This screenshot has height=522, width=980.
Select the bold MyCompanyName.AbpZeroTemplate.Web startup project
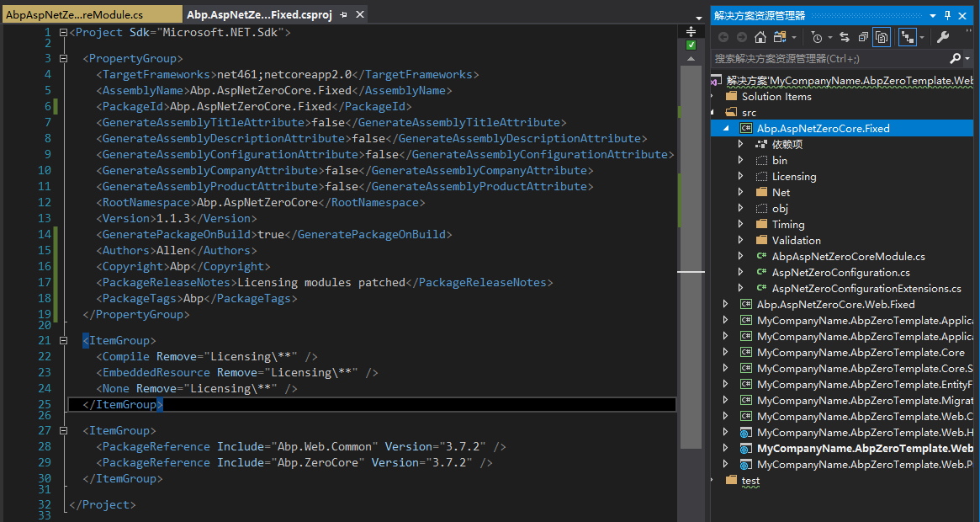[x=865, y=449]
